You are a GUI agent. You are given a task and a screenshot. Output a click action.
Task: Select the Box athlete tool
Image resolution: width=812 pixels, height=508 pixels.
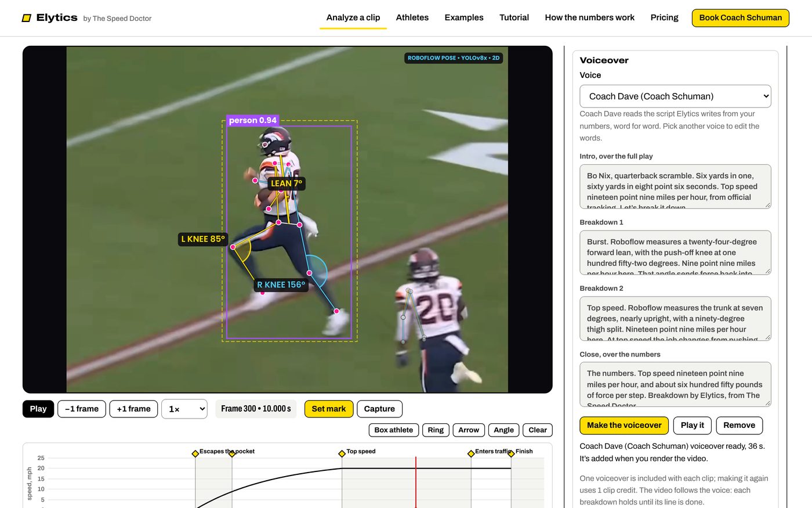point(393,430)
